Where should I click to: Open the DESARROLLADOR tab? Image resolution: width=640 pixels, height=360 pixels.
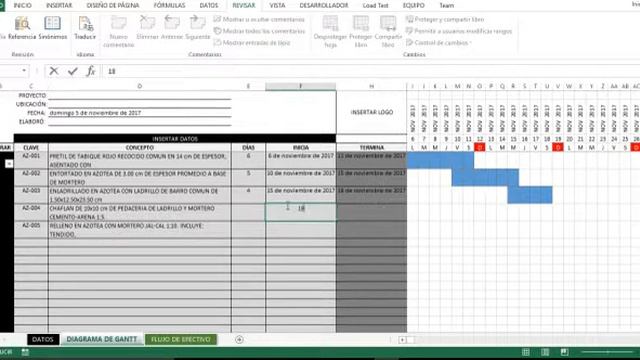[x=324, y=5]
